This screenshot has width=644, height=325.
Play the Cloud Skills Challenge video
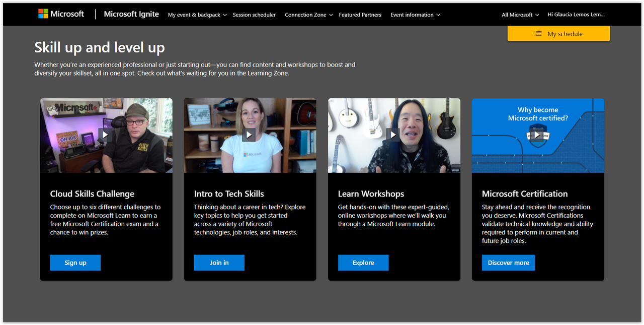click(105, 135)
